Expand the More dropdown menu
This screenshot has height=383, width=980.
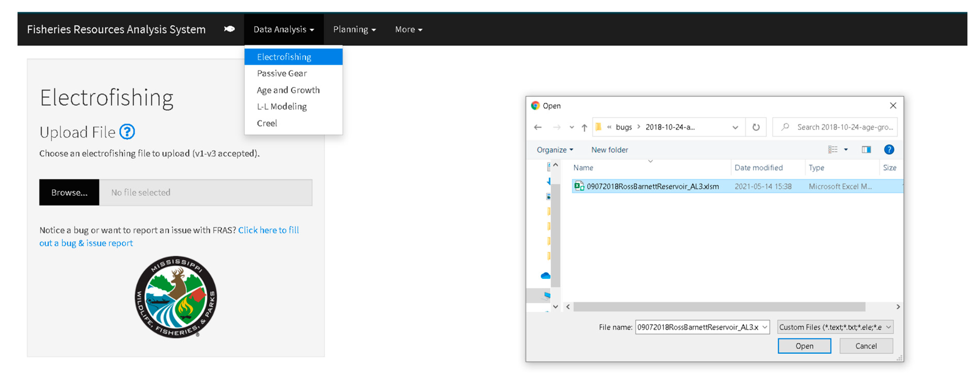pos(408,29)
